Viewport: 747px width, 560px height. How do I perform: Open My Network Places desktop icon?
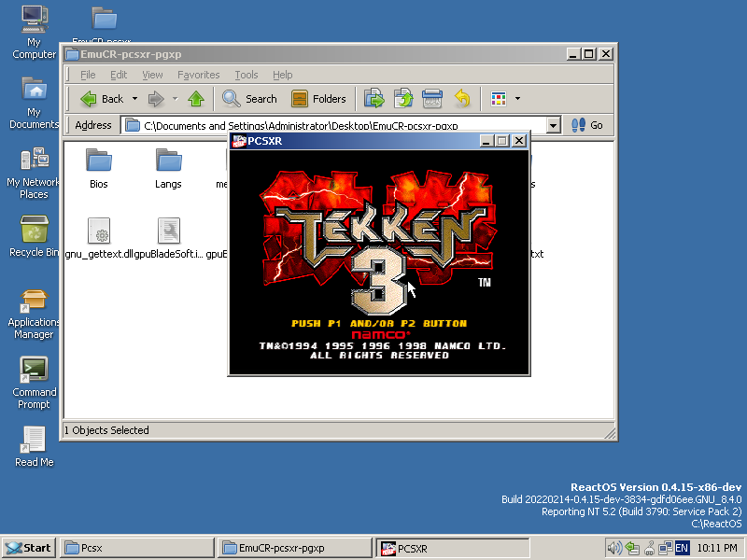coord(34,174)
